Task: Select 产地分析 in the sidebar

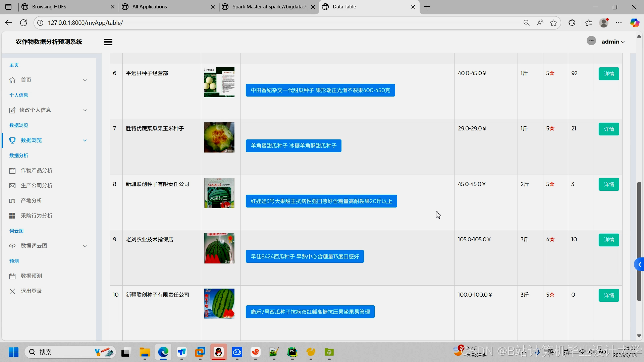Action: [31, 200]
